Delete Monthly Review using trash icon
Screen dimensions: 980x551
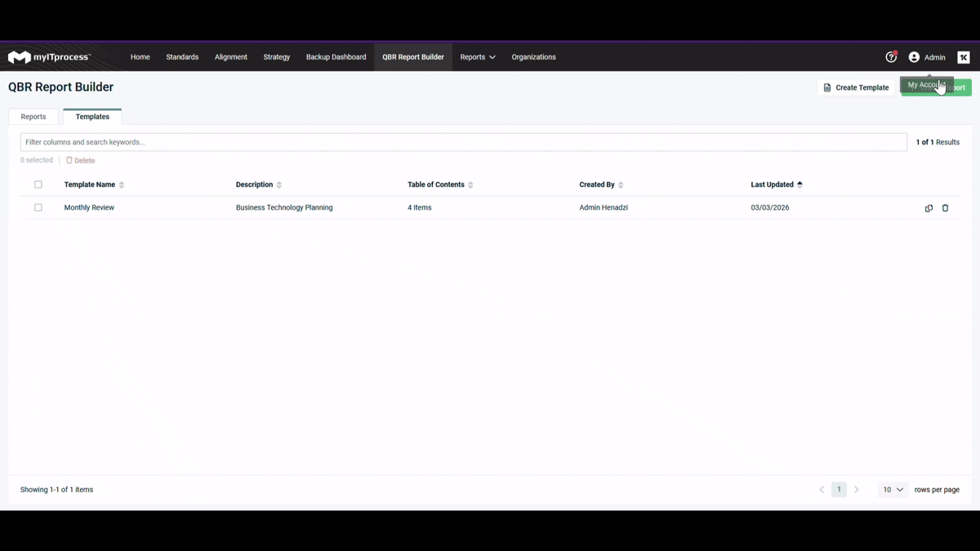(x=945, y=208)
